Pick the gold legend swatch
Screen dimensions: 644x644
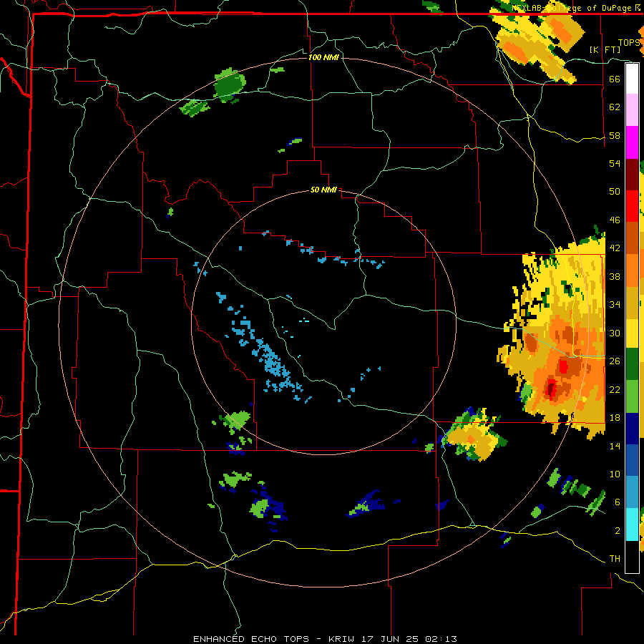(x=632, y=303)
